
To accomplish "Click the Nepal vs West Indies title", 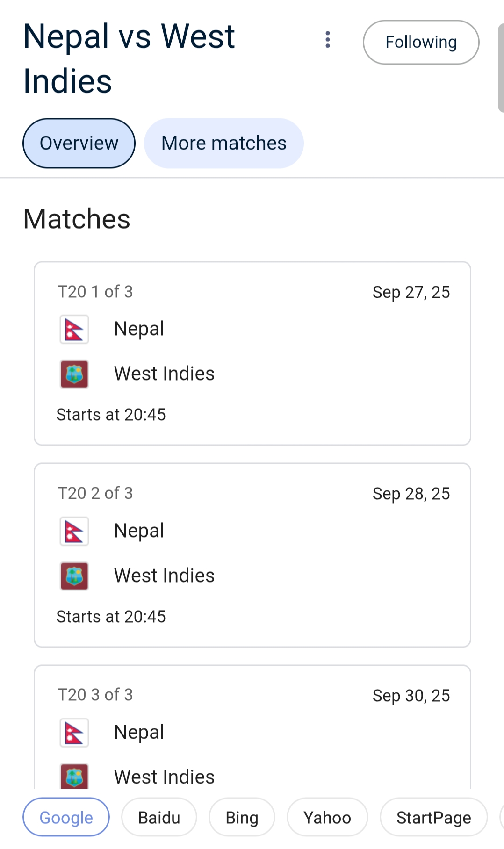I will (129, 58).
